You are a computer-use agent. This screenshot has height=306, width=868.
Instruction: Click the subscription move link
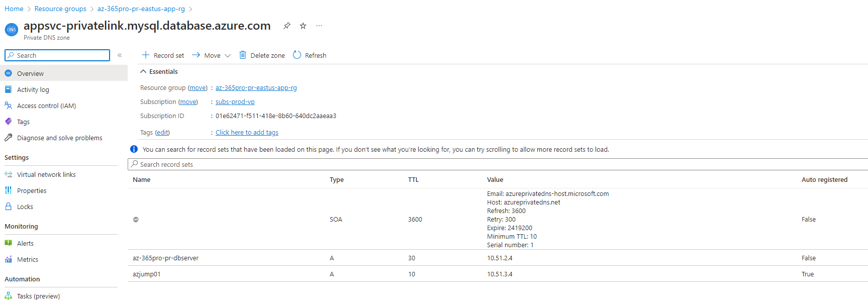(x=188, y=101)
